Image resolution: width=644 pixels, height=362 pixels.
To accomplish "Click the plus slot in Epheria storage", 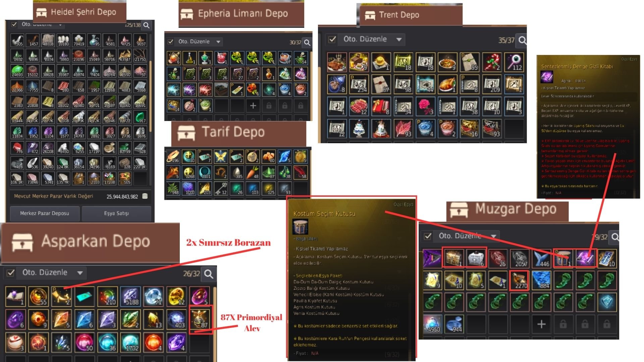I will 253,106.
